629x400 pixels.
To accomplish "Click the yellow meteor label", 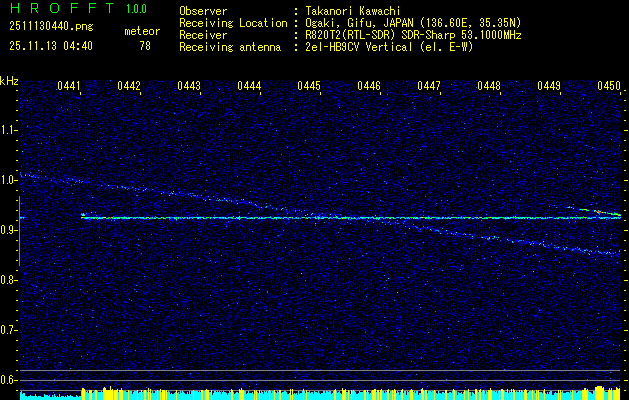I will click(x=141, y=32).
